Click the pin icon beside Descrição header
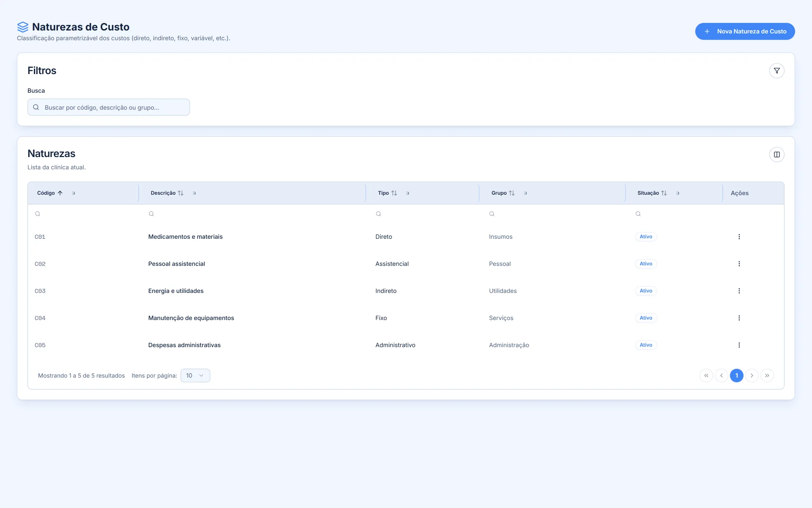This screenshot has height=508, width=812. tap(194, 193)
